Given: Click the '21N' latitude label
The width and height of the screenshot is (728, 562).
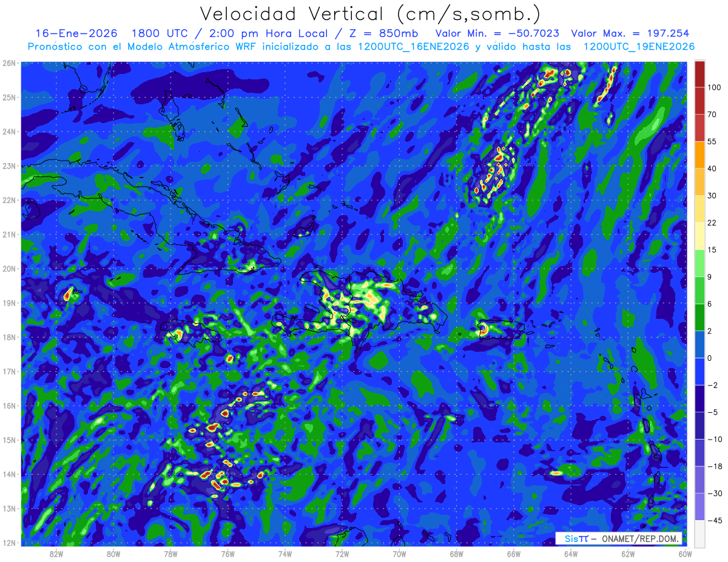Looking at the screenshot, I should (9, 234).
